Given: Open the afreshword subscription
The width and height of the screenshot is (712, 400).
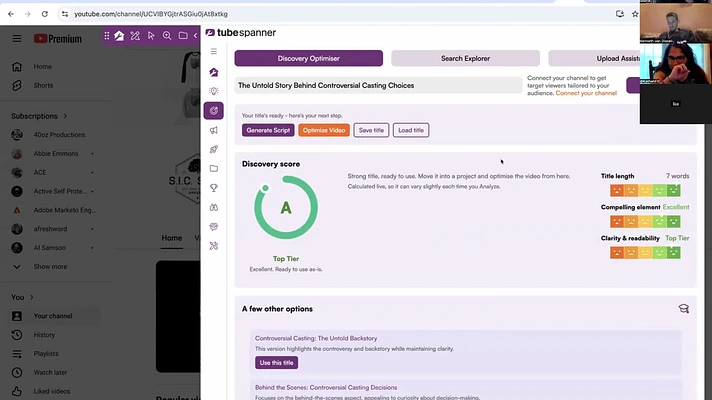Looking at the screenshot, I should pyautogui.click(x=51, y=229).
